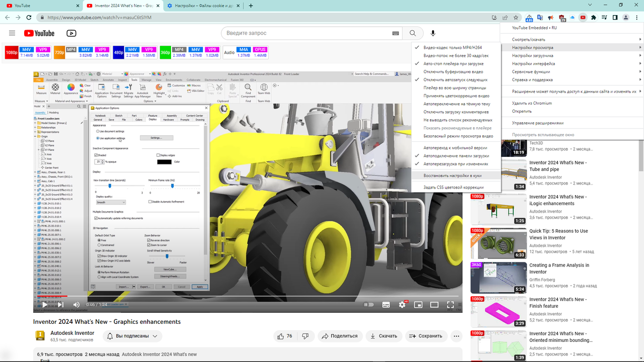Click the 'Скачать' download button
The image size is (644, 362).
point(384,336)
